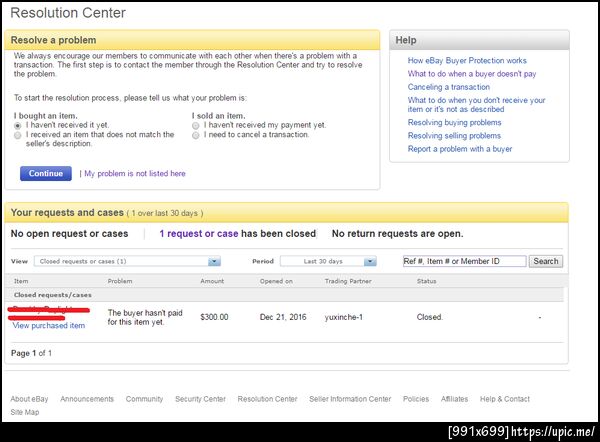Select "I haven't received my payment yet"
600x442 pixels.
tap(196, 126)
